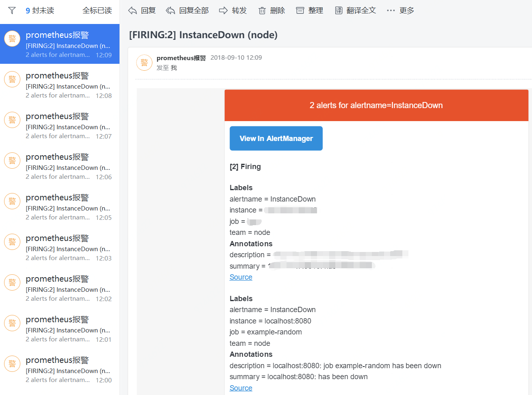Viewport: 532px width, 395px height.
Task: Open the prometheus alert mail from 12:05
Action: click(60, 206)
